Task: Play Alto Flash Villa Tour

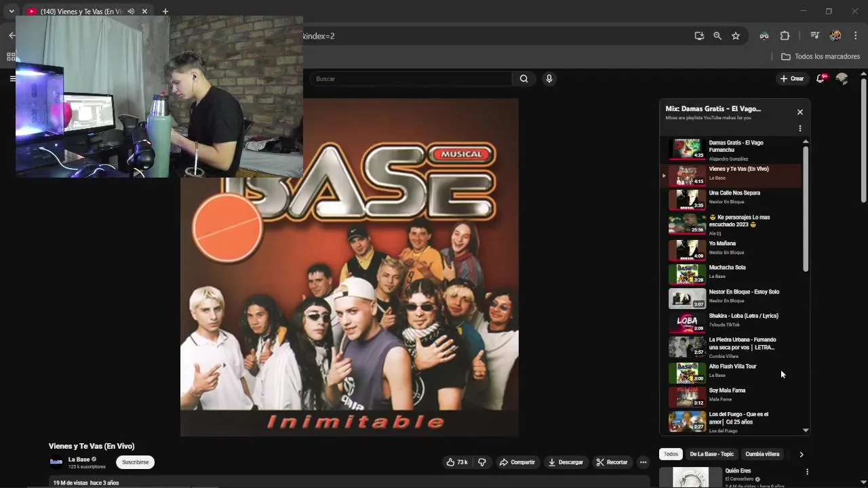Action: coord(732,372)
